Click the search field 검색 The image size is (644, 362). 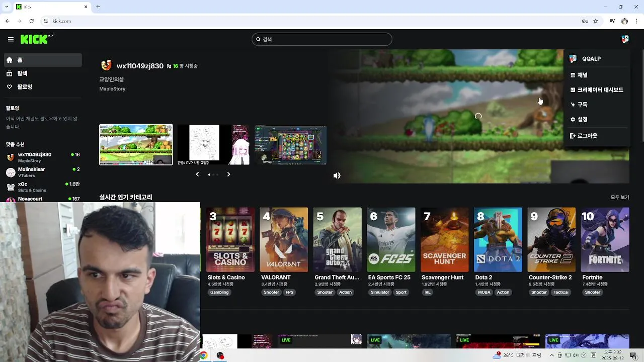(322, 39)
